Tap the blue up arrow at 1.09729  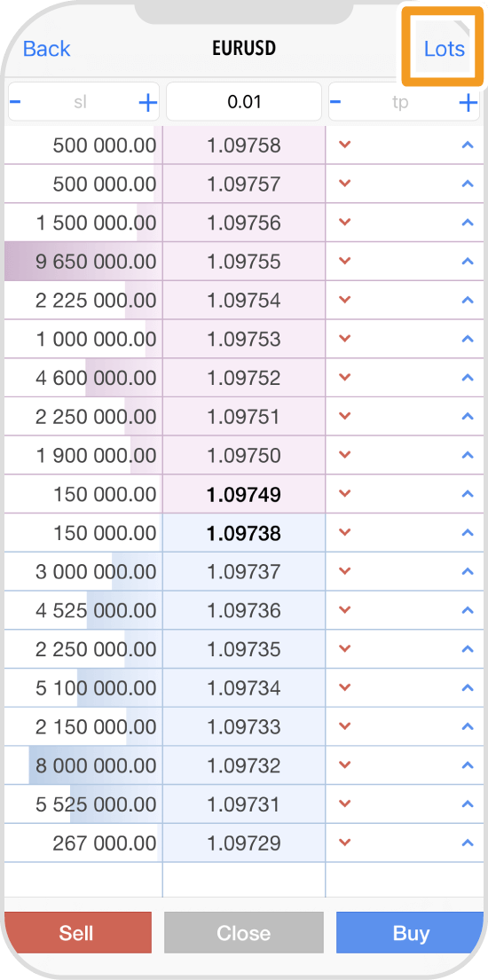467,843
